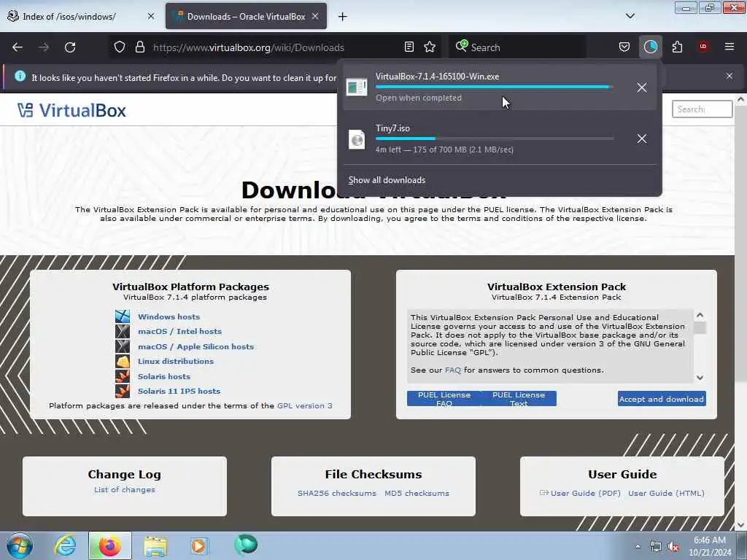Go back to the previous page
Image resolution: width=747 pixels, height=560 pixels.
[x=18, y=47]
